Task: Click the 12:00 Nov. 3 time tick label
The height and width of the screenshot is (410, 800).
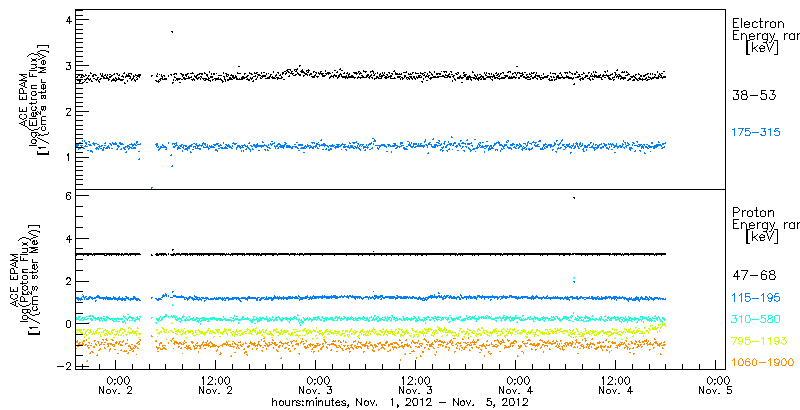Action: pyautogui.click(x=417, y=386)
